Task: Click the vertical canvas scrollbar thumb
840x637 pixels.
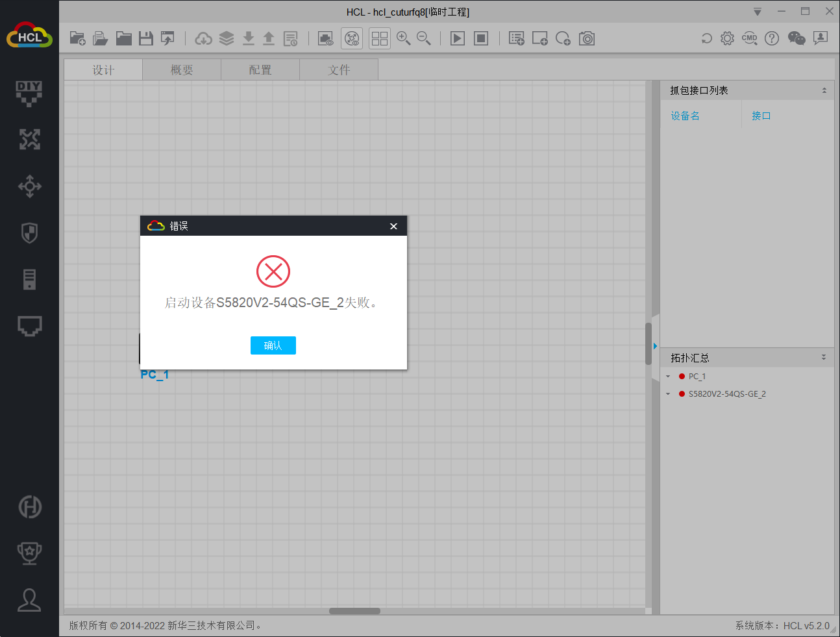Action: coord(649,343)
